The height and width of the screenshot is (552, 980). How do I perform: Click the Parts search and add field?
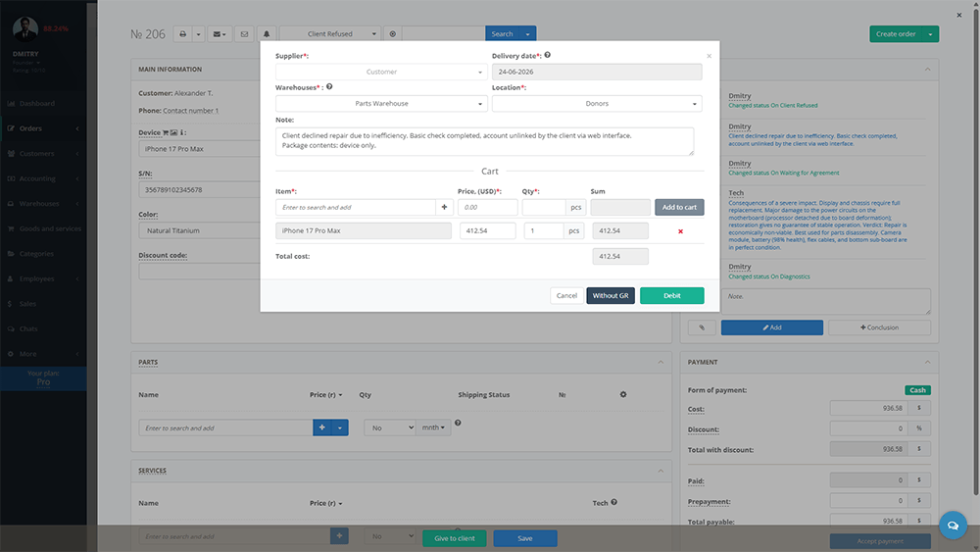pos(225,427)
